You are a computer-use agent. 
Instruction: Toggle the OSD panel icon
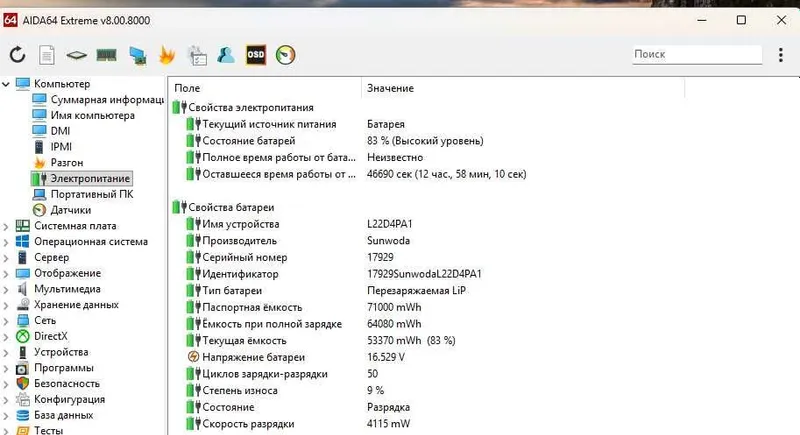click(256, 55)
